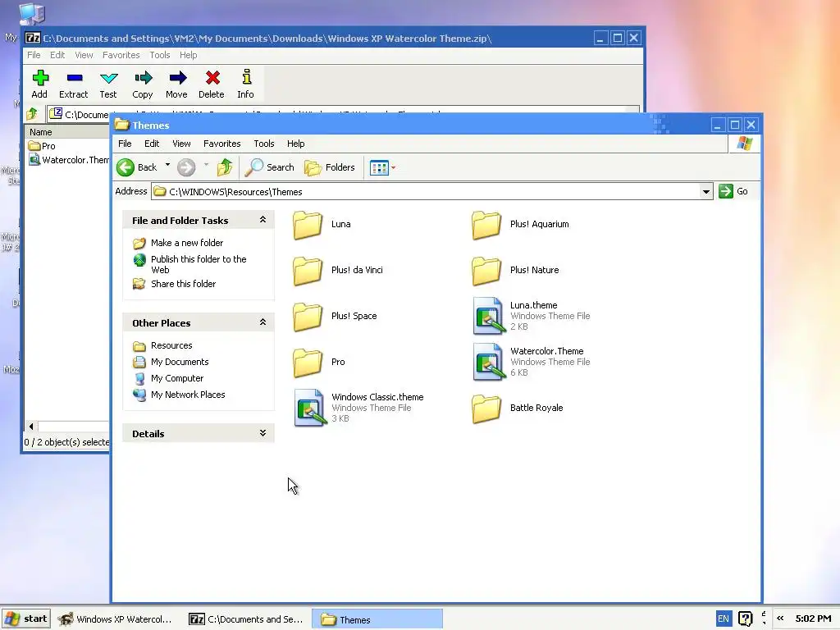This screenshot has width=840, height=630.
Task: Open Tools menu in 7-Zip window
Action: [160, 55]
